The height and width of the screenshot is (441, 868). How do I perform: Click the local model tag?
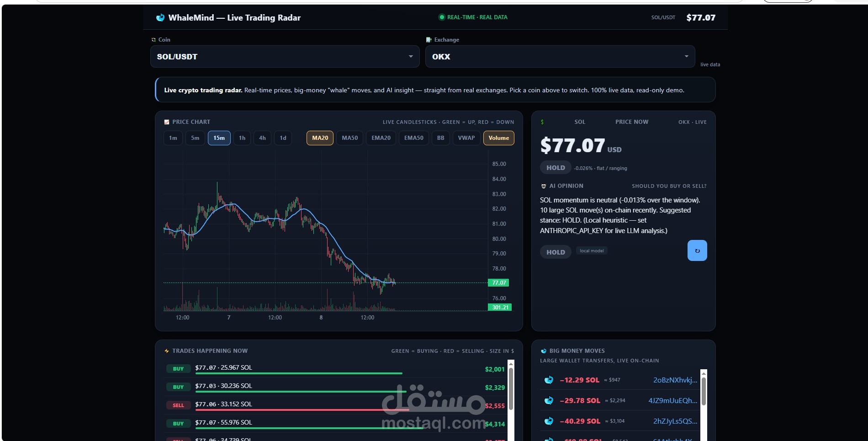click(x=592, y=251)
